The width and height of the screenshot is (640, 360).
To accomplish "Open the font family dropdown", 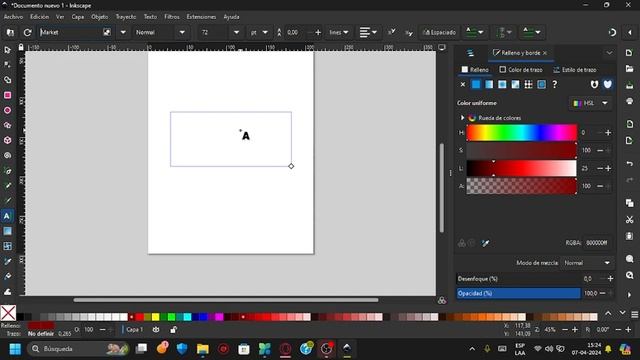I will click(123, 32).
